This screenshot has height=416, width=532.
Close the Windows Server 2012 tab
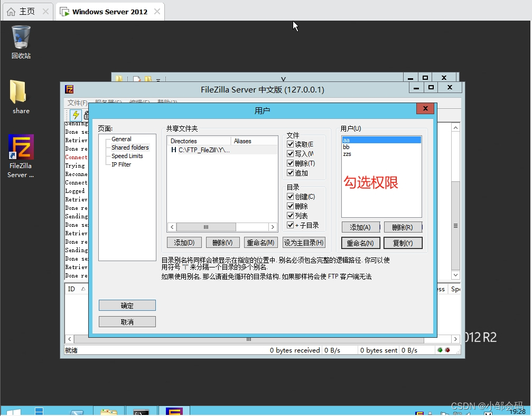[x=157, y=12]
